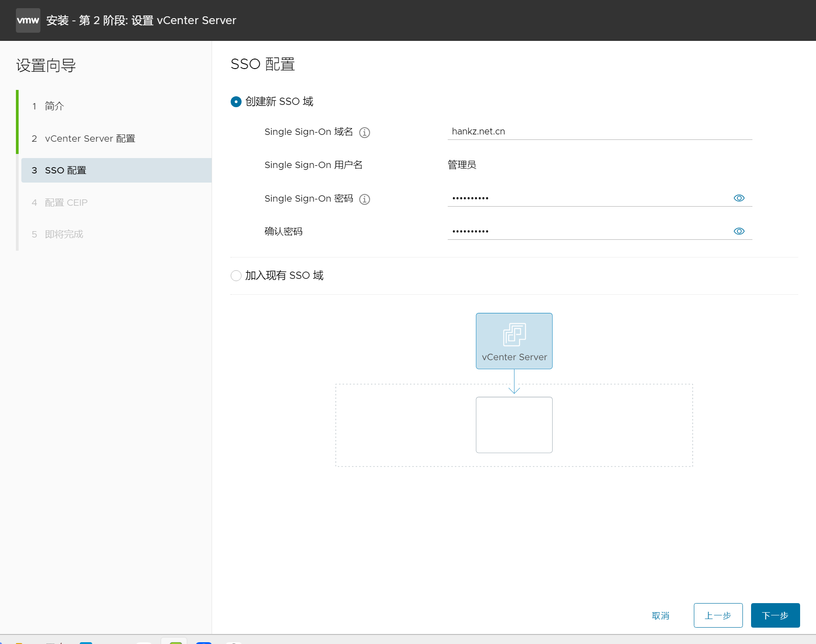Viewport: 816px width, 644px height.
Task: Click 上一步 button
Action: point(718,615)
